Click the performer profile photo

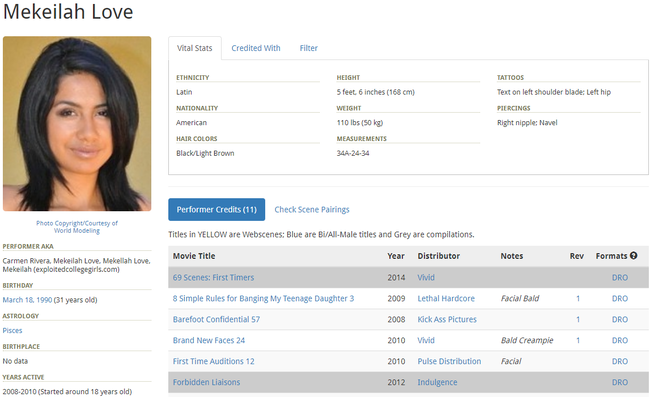(77, 123)
